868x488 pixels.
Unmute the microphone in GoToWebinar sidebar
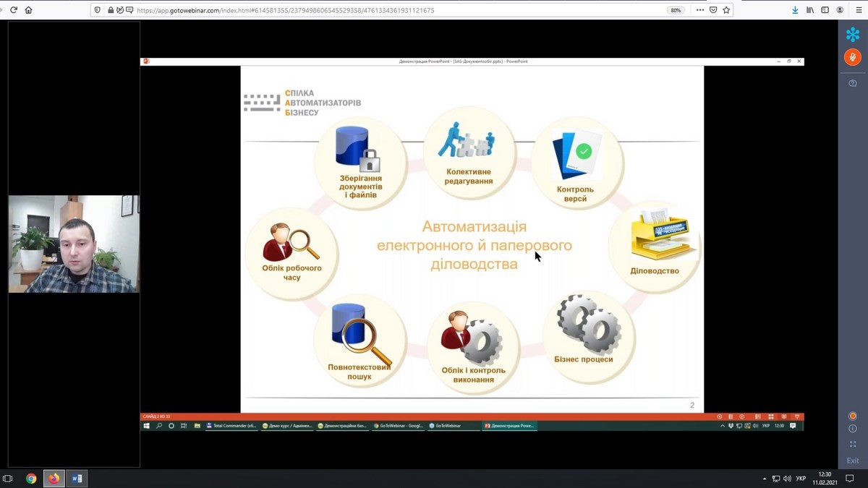(x=852, y=57)
